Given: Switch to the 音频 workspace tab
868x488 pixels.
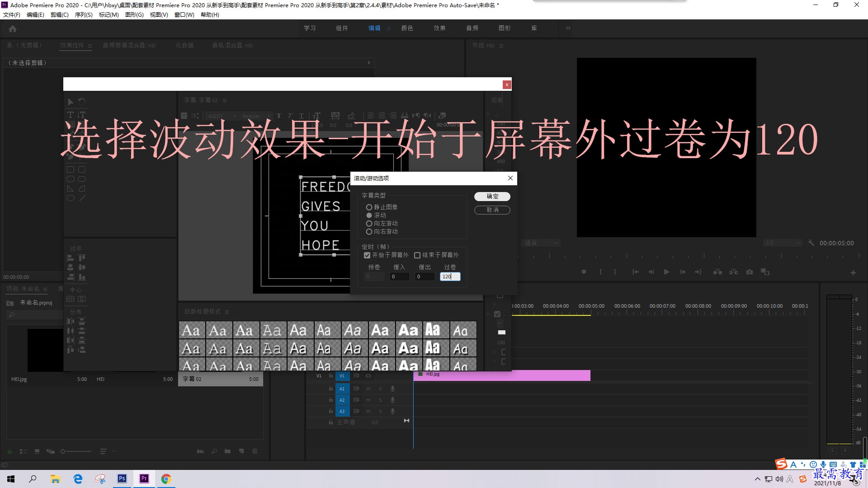Looking at the screenshot, I should [x=472, y=28].
